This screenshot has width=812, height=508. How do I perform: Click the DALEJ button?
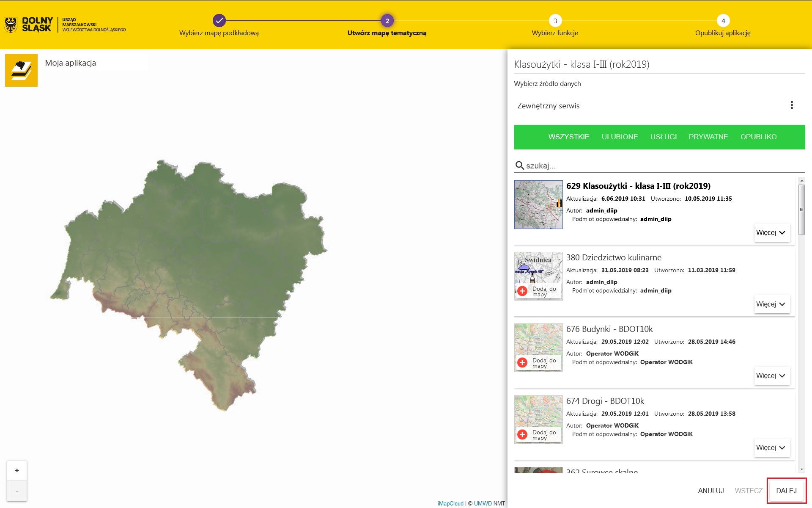(x=787, y=491)
